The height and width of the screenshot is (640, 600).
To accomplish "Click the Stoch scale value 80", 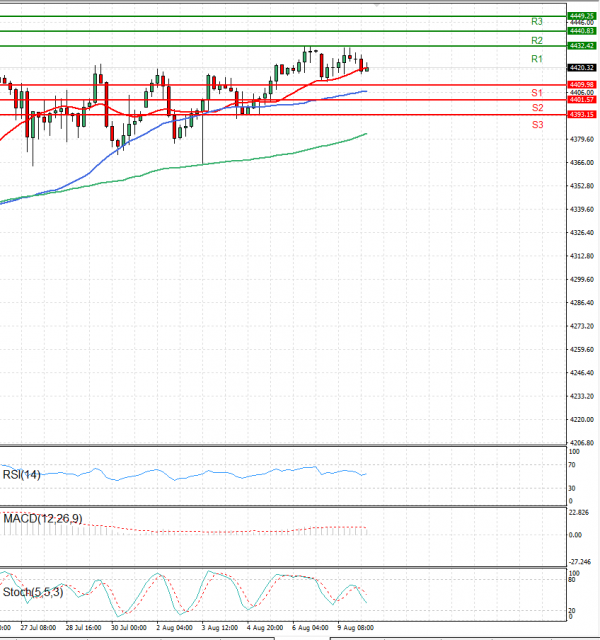I will pyautogui.click(x=572, y=580).
